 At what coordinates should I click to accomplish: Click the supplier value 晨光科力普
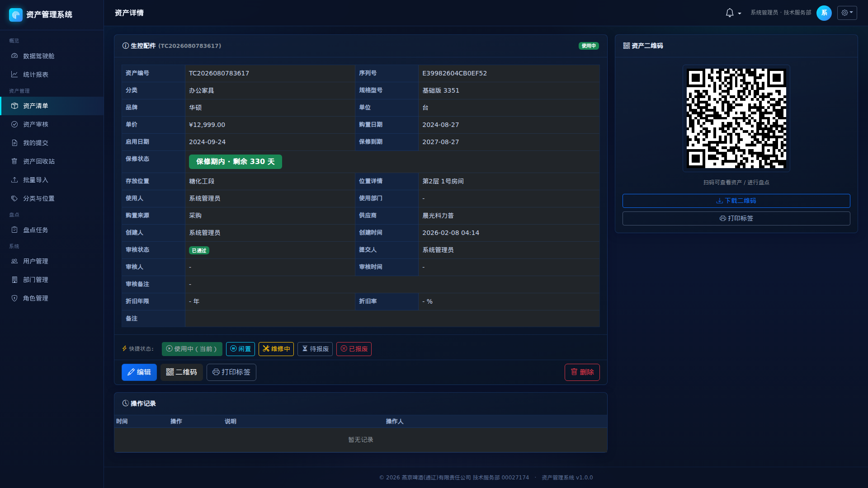click(438, 216)
